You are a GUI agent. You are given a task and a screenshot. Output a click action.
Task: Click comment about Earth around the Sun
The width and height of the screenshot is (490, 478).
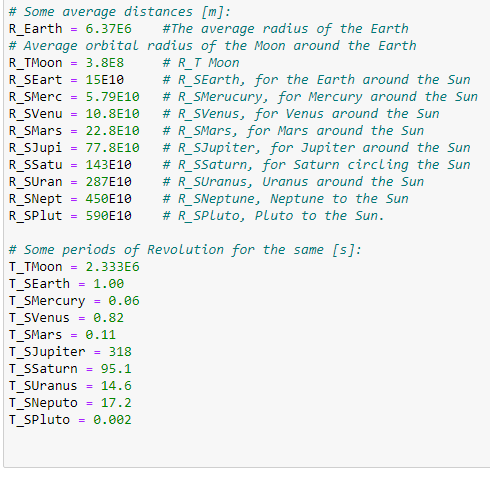(x=316, y=80)
